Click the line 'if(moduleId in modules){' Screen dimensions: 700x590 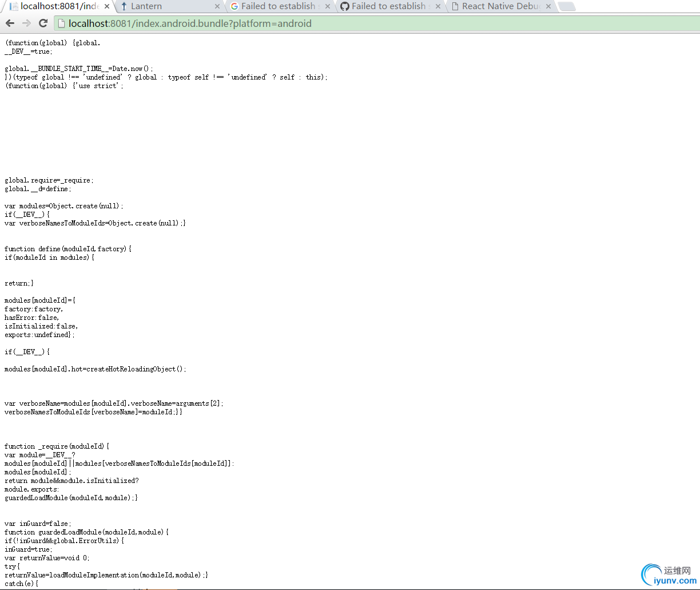tap(49, 258)
